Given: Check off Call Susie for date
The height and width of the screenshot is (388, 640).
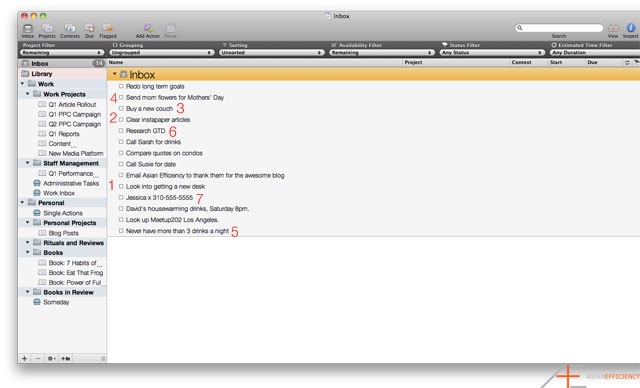Looking at the screenshot, I should [x=121, y=164].
